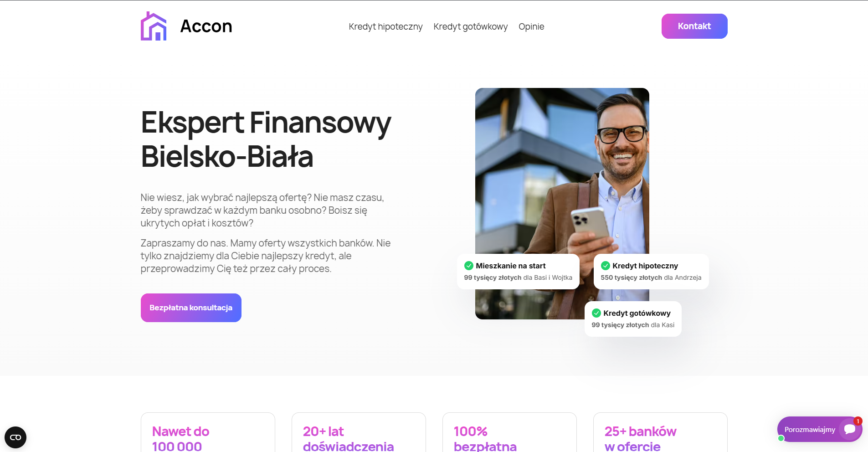Select the 20+ lat doświadczenia card
This screenshot has width=868, height=452.
[359, 432]
